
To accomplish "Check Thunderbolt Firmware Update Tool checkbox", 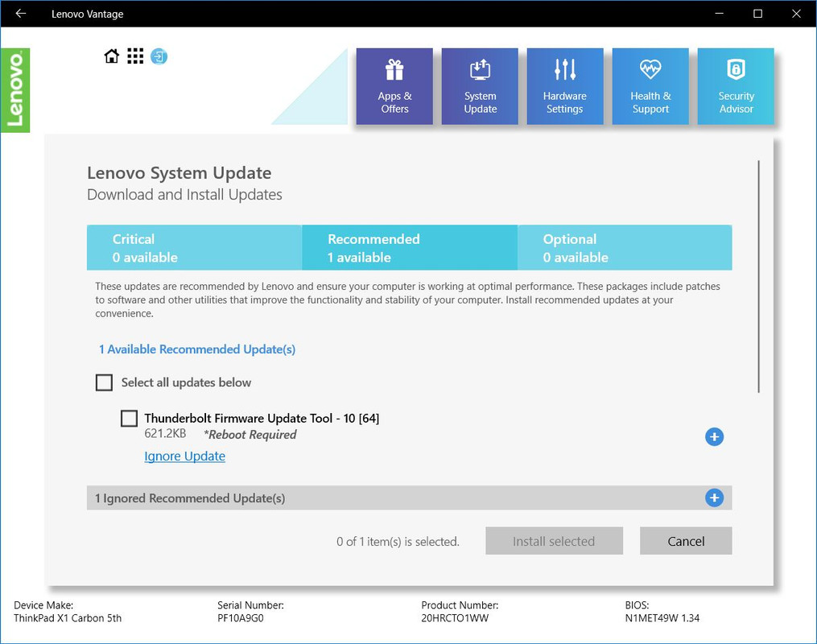I will point(130,419).
